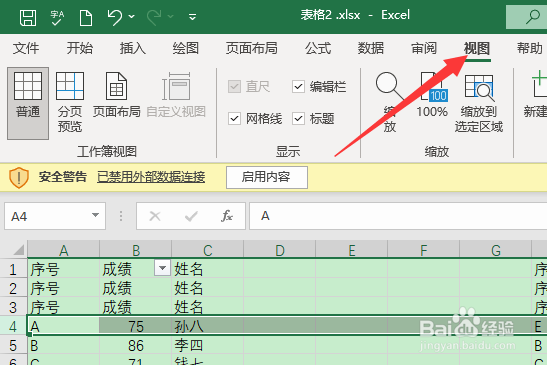Undo the last action

click(115, 17)
